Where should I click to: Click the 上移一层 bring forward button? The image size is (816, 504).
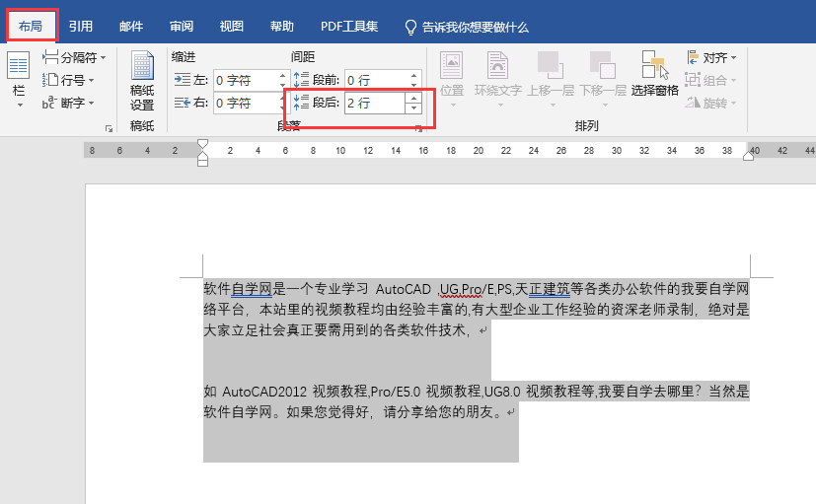pos(551,80)
